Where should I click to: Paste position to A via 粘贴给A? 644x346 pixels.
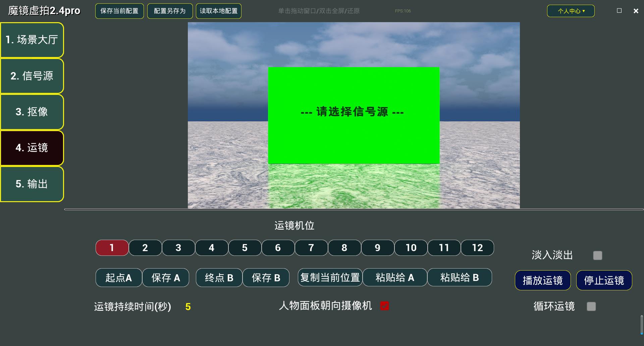pyautogui.click(x=395, y=277)
